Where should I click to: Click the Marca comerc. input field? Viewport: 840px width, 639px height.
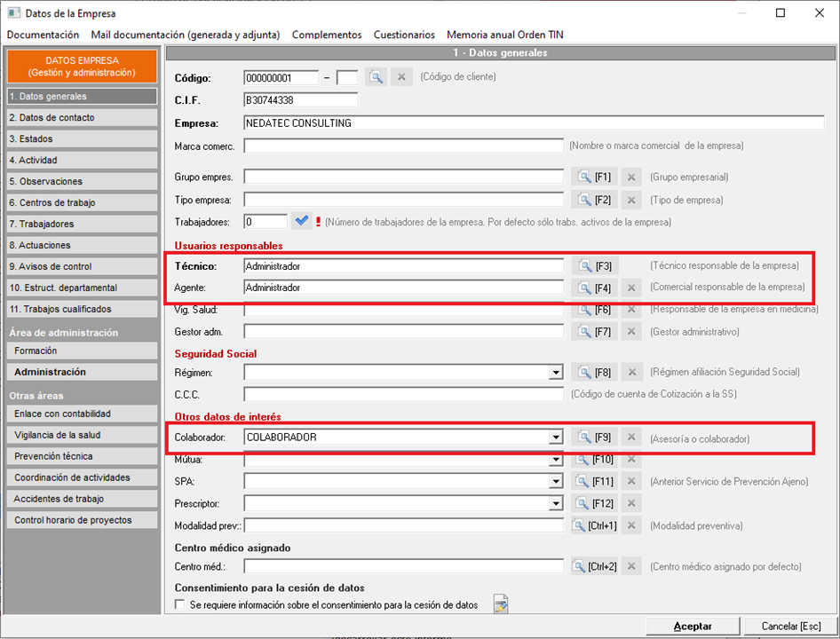(x=404, y=146)
